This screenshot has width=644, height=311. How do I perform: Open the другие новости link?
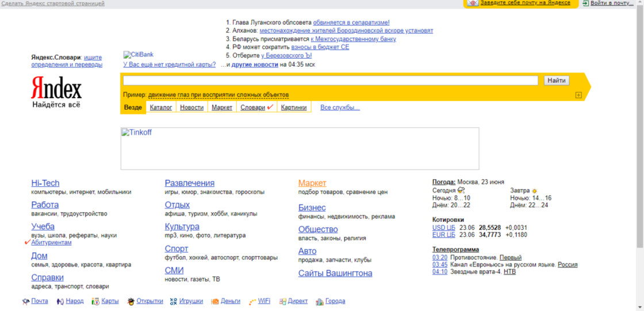coord(255,64)
